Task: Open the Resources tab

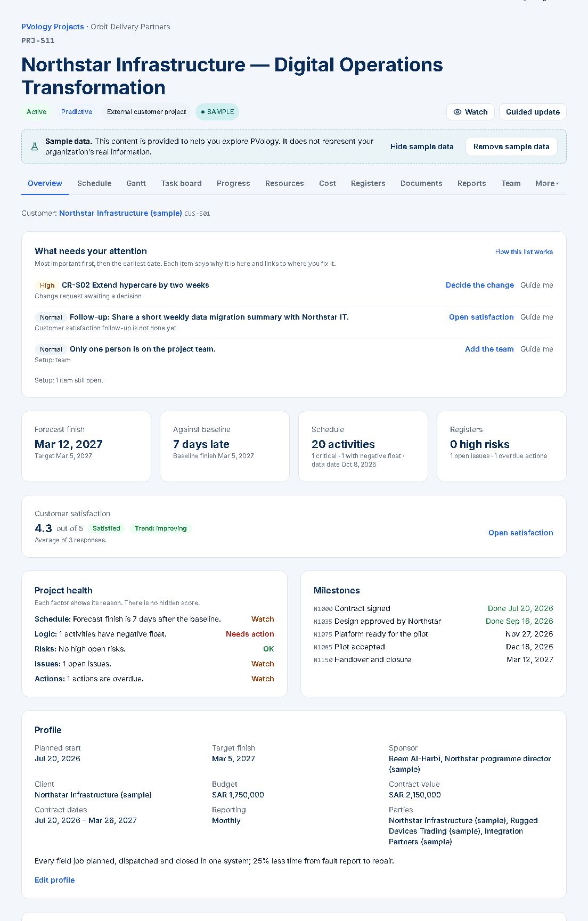Action: (x=284, y=183)
